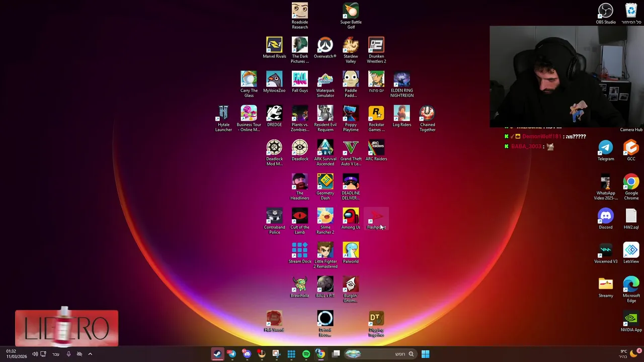This screenshot has width=644, height=362.
Task: Open the taskbar volume control
Action: pos(35,354)
